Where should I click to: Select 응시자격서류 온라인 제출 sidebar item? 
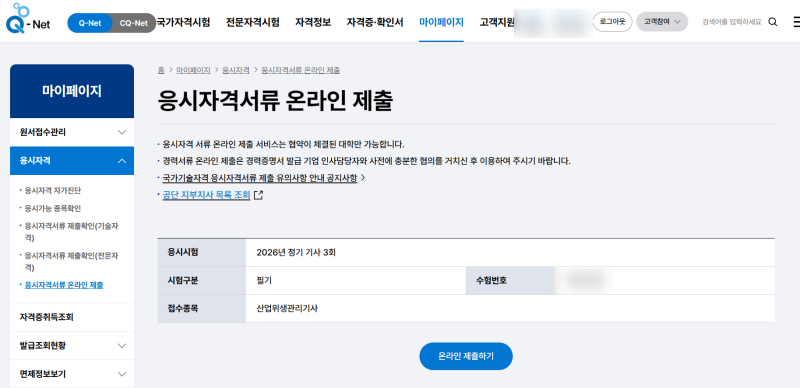point(64,285)
